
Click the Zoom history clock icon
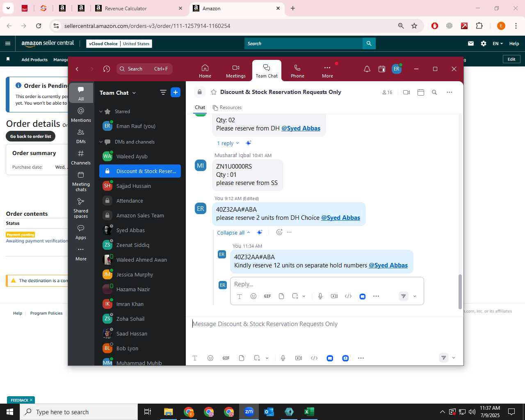107,69
